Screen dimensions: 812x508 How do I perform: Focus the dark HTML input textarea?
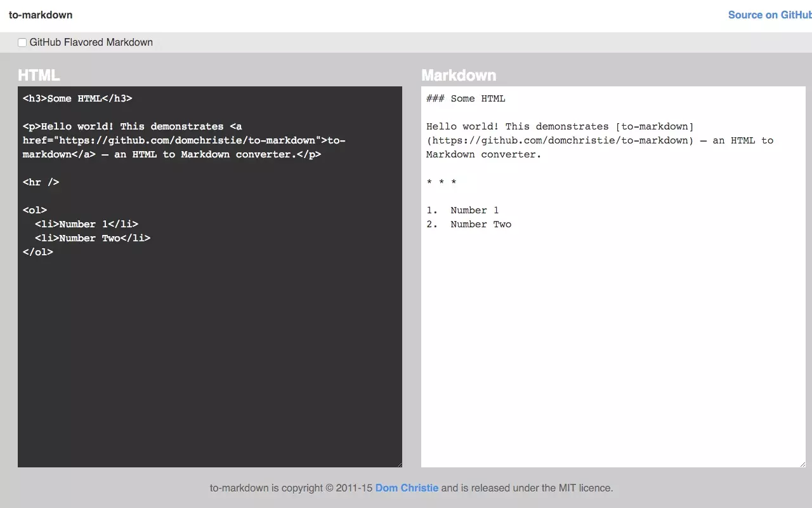[x=210, y=277]
